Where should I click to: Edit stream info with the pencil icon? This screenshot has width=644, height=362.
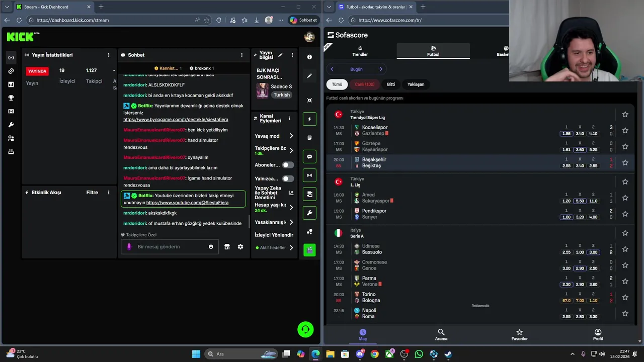pos(280,55)
